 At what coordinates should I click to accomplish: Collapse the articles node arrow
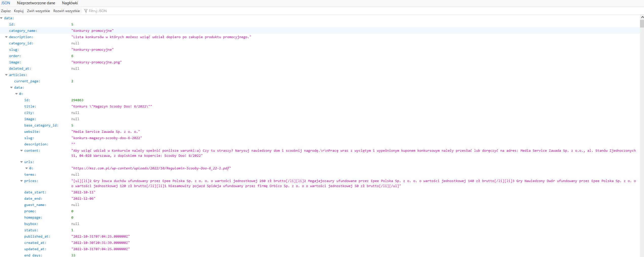coord(7,75)
